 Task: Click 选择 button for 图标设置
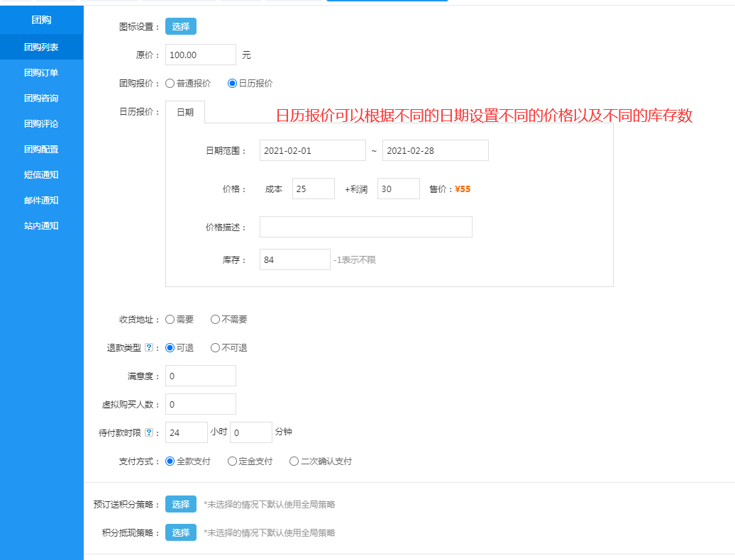click(181, 26)
